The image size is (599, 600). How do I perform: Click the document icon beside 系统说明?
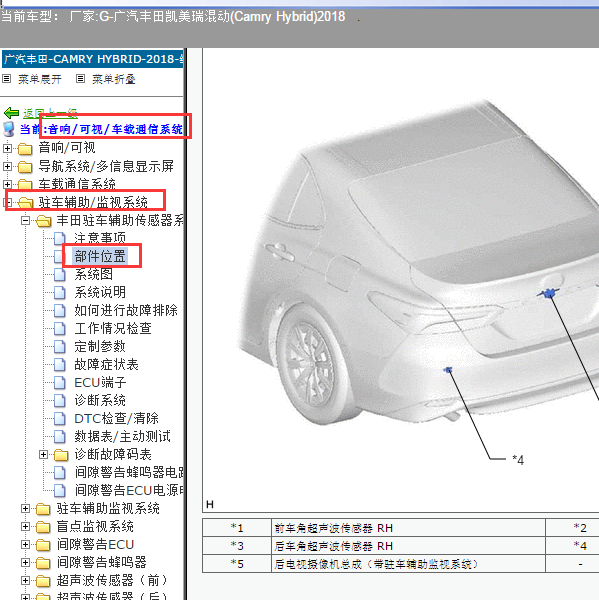pos(60,292)
